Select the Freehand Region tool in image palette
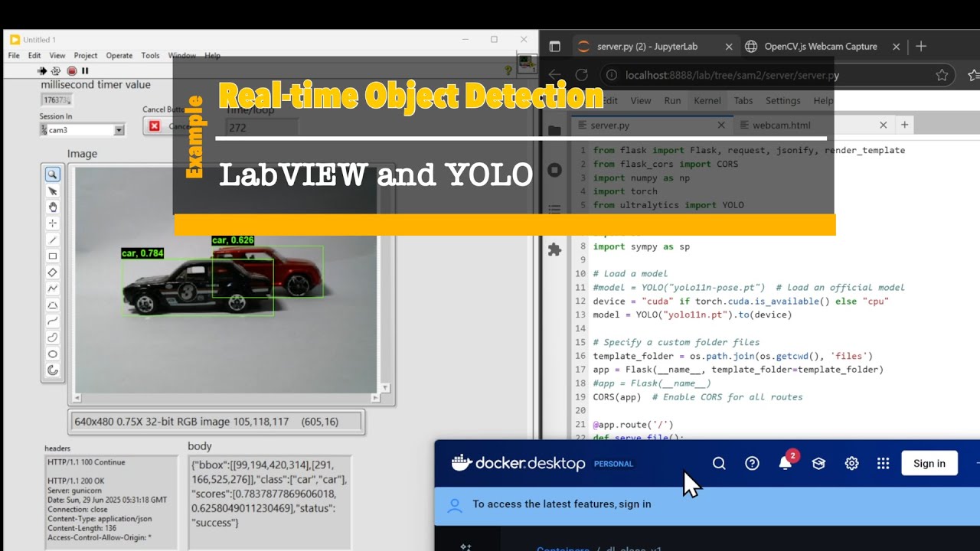The width and height of the screenshot is (980, 551). [53, 337]
